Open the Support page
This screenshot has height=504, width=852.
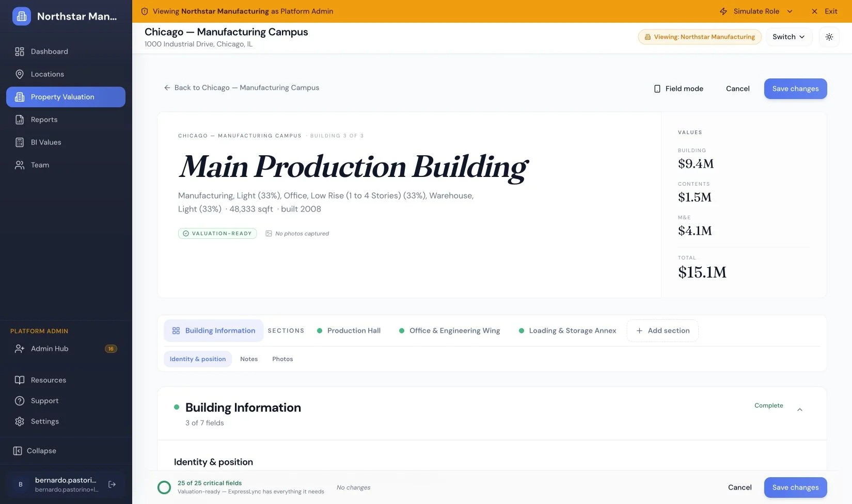[66, 401]
